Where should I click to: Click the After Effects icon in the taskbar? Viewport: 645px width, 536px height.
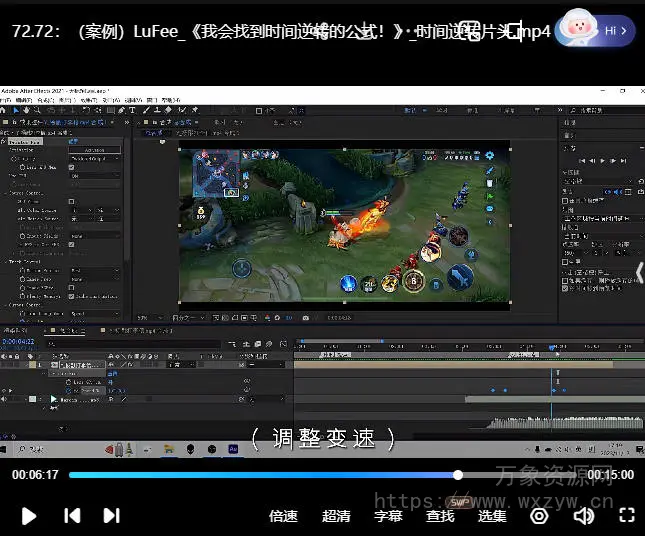233,450
